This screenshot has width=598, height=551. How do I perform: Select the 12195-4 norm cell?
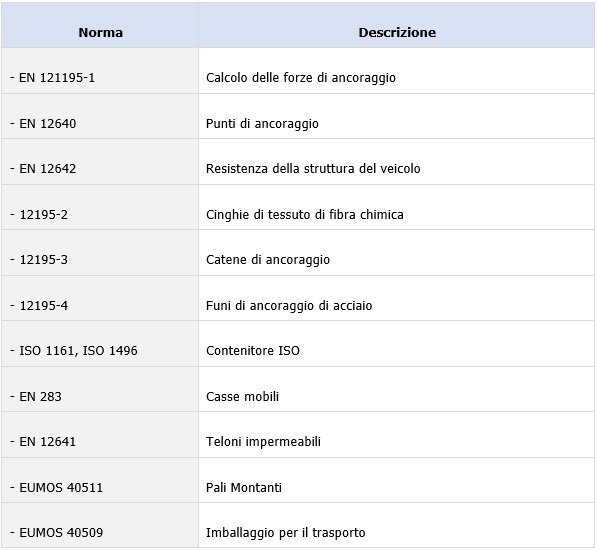pos(100,298)
